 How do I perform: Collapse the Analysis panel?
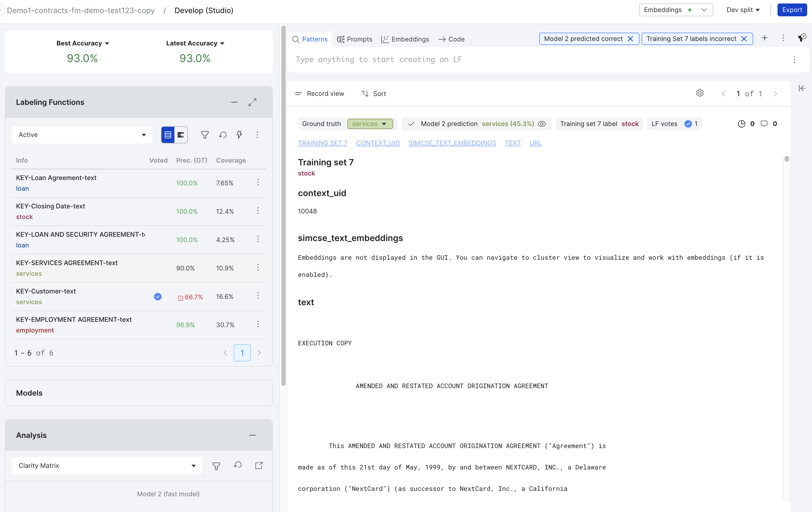252,435
